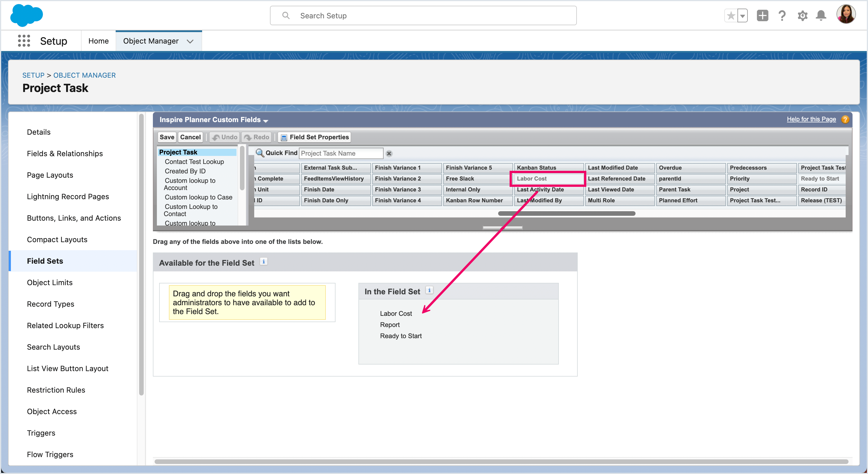The width and height of the screenshot is (868, 474).
Task: Open the favorites list dropdown arrow
Action: [x=742, y=15]
